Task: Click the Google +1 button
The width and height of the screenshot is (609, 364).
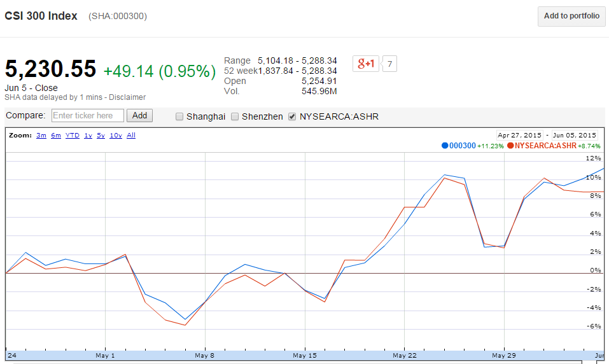Action: (x=365, y=64)
